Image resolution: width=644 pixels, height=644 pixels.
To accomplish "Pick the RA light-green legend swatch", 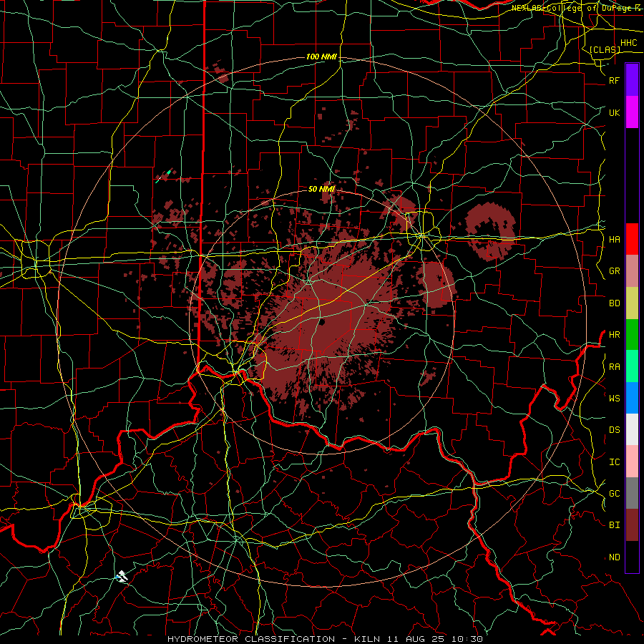I will [632, 366].
